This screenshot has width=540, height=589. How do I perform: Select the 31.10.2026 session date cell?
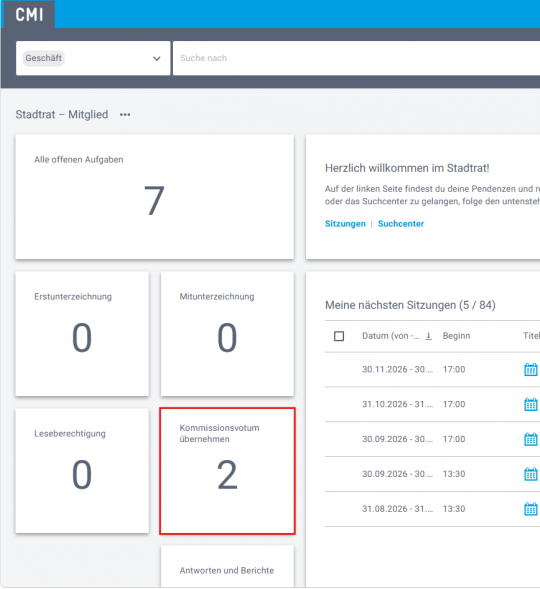(x=398, y=404)
